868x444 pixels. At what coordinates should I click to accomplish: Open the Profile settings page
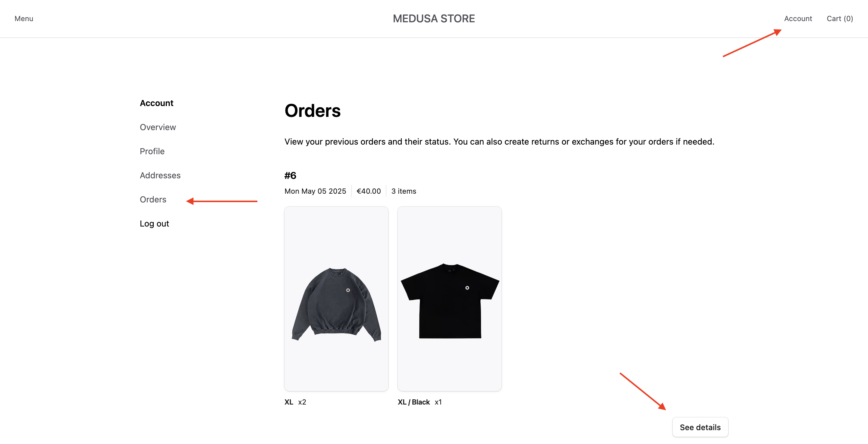tap(152, 151)
